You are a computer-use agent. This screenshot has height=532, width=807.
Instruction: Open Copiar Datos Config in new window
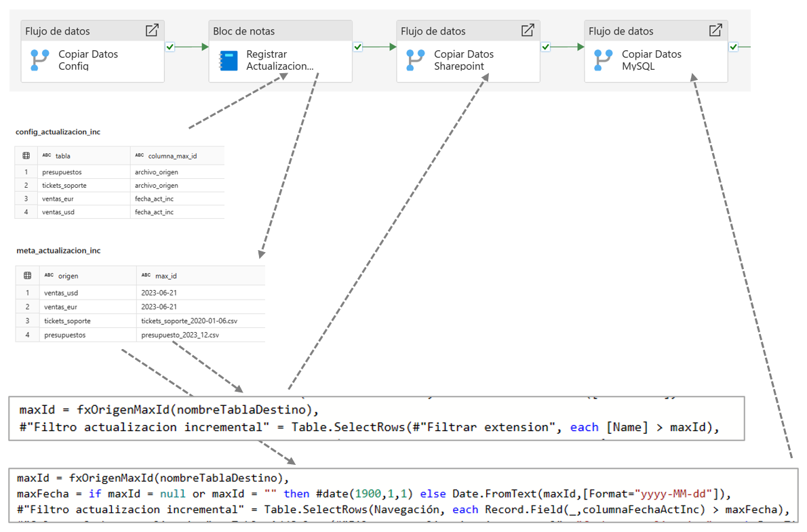[152, 30]
